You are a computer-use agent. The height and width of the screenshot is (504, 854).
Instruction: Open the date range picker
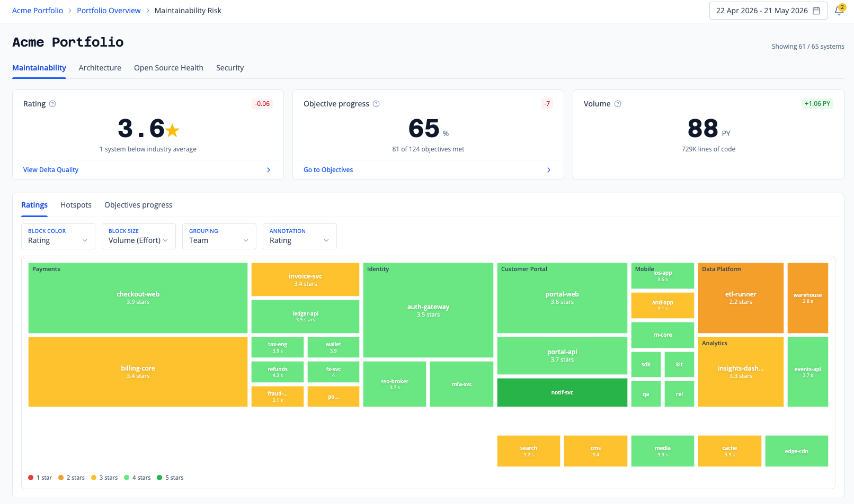pyautogui.click(x=768, y=11)
